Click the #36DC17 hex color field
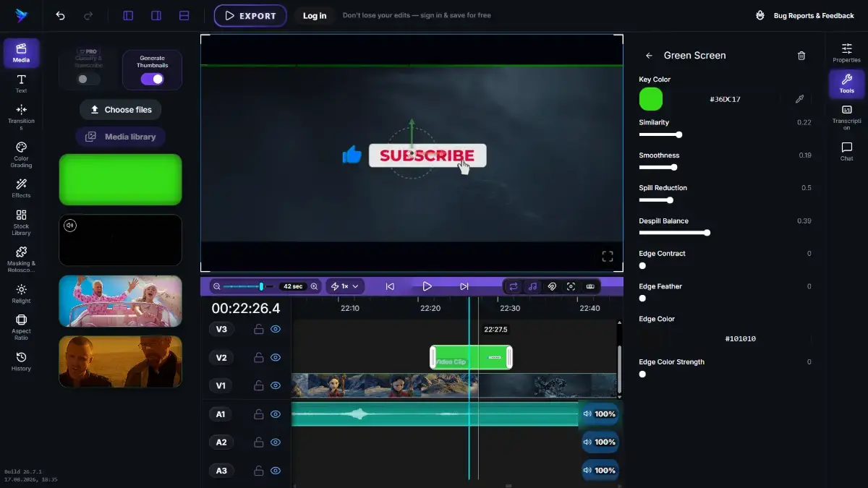868x488 pixels. tap(725, 99)
